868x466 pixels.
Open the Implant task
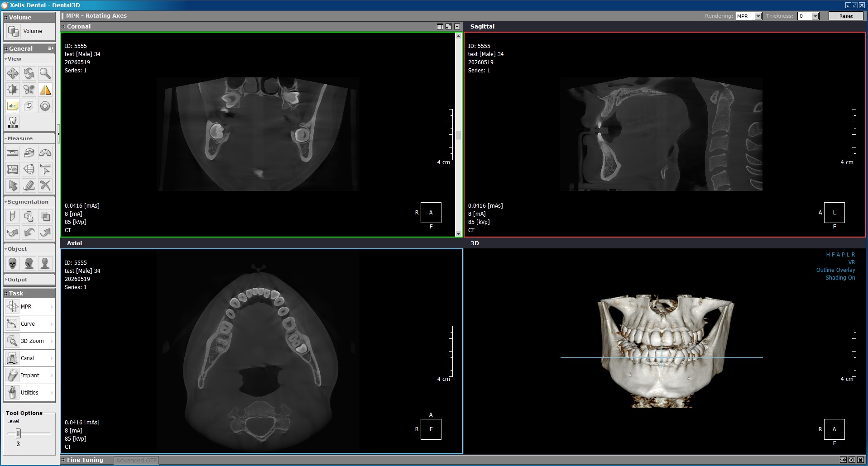pos(29,376)
